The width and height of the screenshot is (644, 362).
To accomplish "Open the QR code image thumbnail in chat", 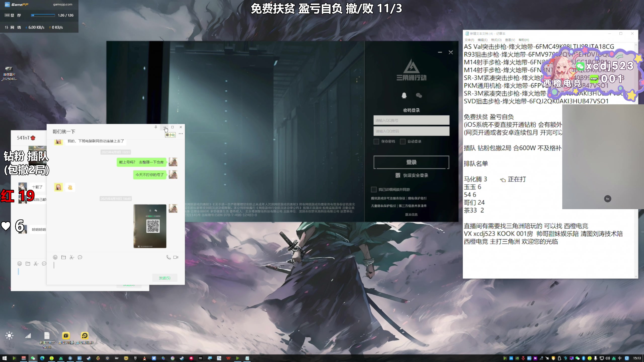I will [x=150, y=226].
